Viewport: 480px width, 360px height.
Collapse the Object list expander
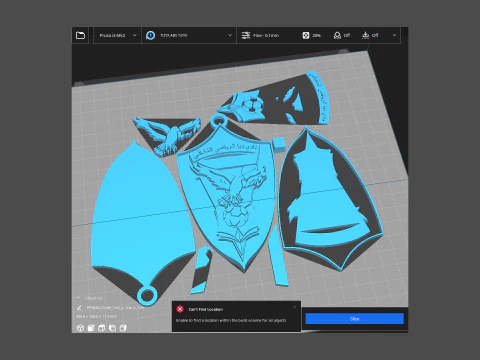pos(79,298)
